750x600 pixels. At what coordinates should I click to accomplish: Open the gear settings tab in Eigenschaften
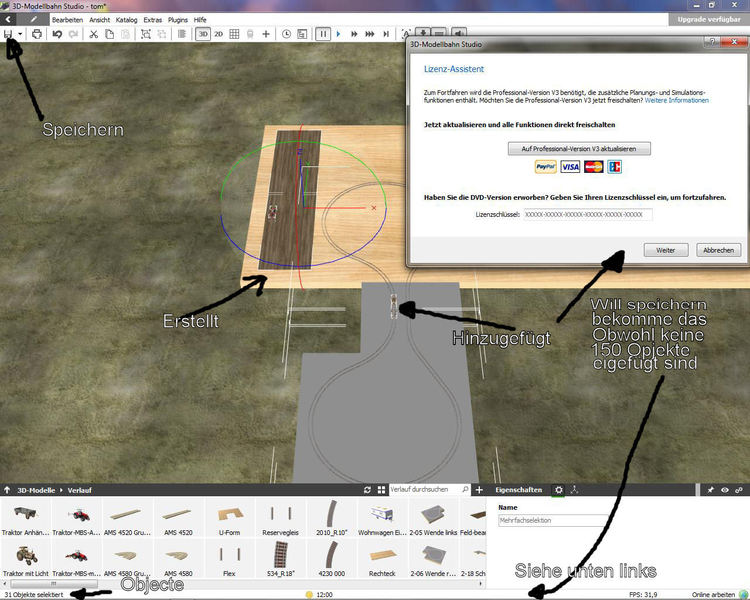point(559,490)
